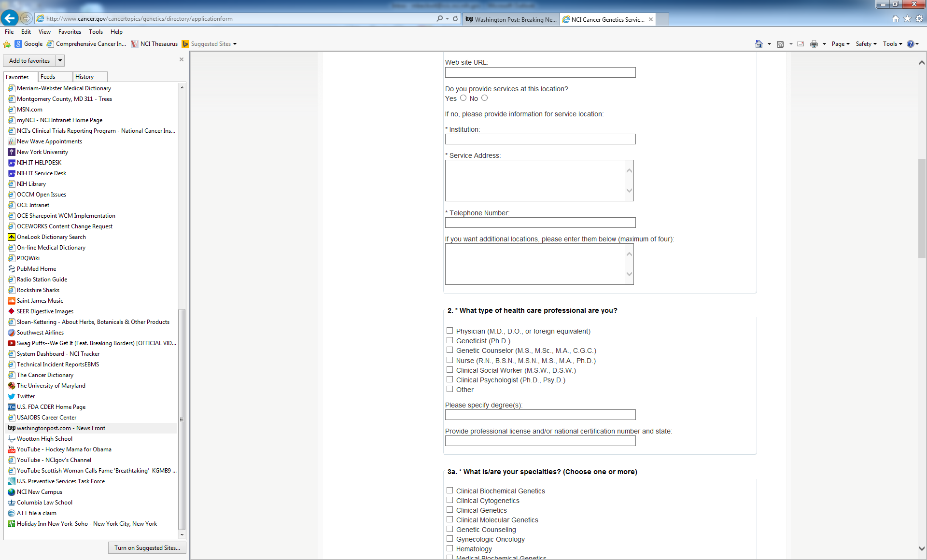
Task: Click the Refresh icon in address bar
Action: (x=455, y=19)
